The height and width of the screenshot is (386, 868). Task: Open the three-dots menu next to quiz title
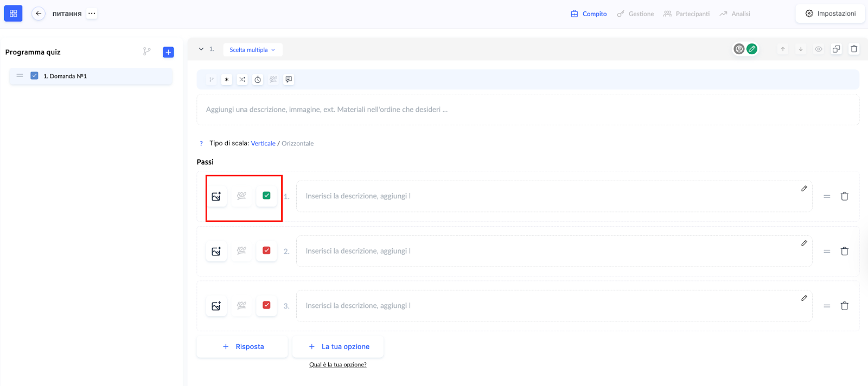coord(92,14)
